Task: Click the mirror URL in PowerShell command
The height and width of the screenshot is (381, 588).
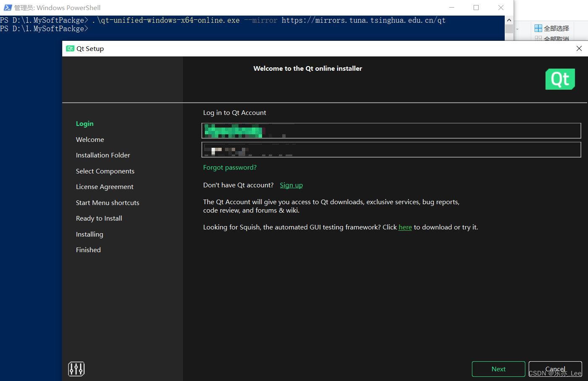Action: [x=363, y=20]
